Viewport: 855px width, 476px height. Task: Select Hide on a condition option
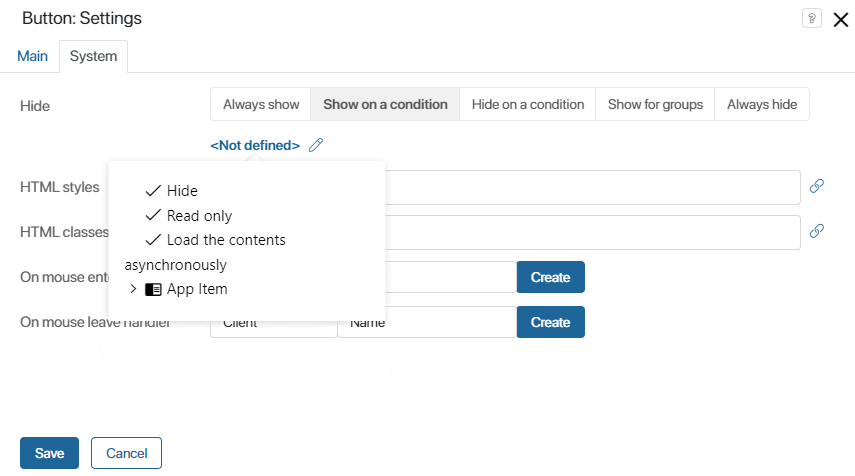pos(527,104)
